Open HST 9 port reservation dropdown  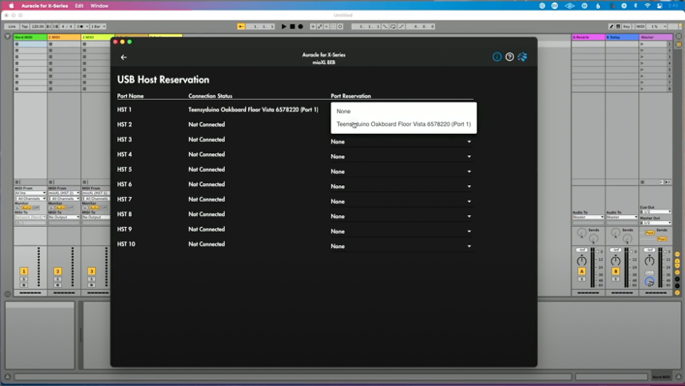tap(401, 231)
